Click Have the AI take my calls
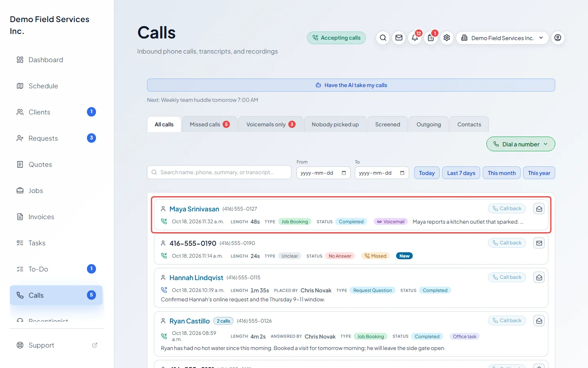The image size is (588, 368). (351, 85)
